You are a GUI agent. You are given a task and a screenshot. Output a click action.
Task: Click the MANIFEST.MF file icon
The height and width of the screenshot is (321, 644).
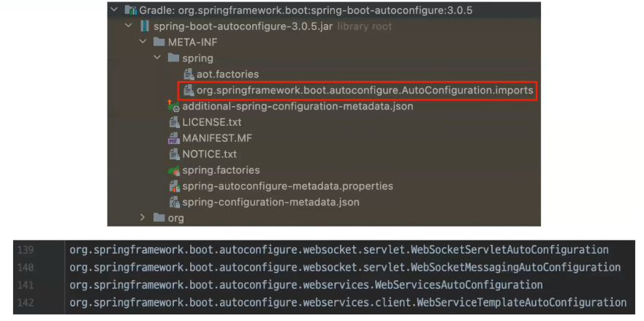174,138
